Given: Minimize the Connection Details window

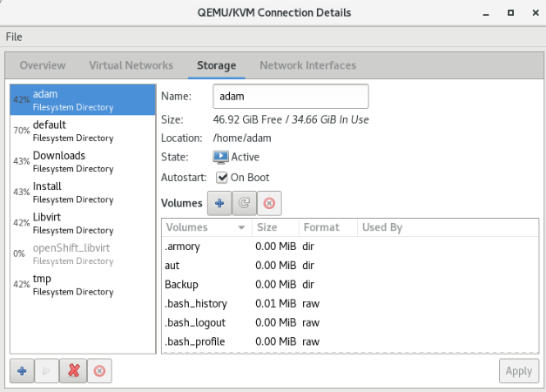Looking at the screenshot, I should pyautogui.click(x=486, y=13).
